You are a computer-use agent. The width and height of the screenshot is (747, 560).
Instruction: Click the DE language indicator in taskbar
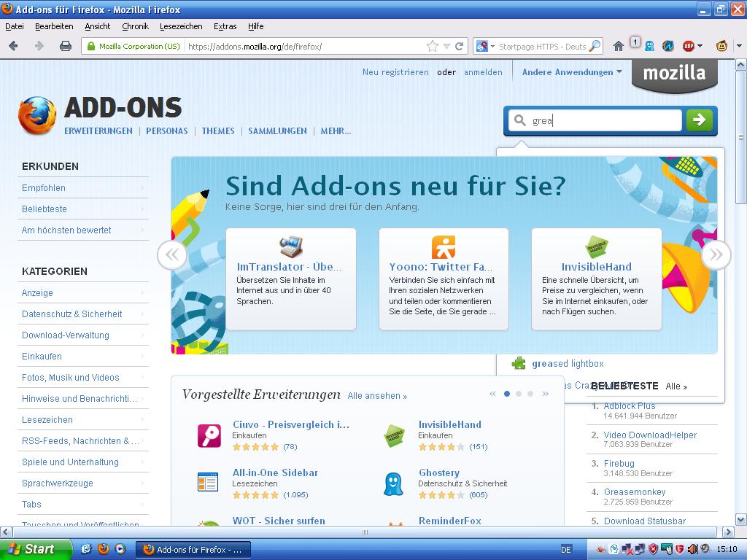[x=566, y=550]
